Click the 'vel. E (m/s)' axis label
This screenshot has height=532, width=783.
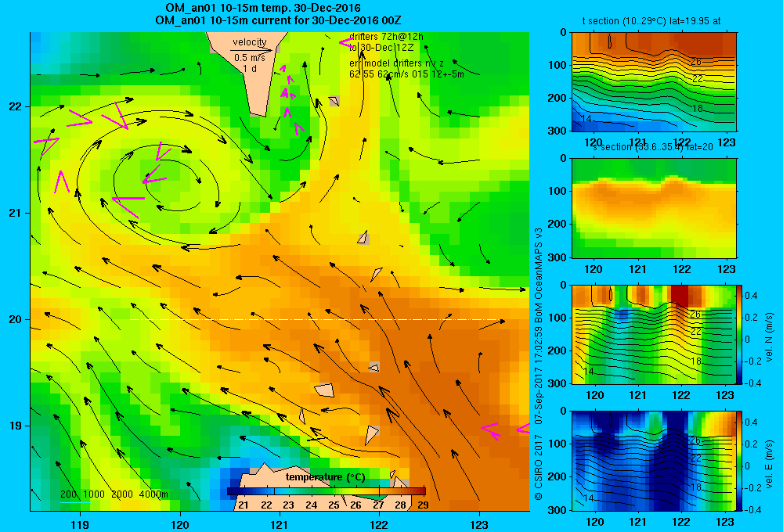[770, 464]
